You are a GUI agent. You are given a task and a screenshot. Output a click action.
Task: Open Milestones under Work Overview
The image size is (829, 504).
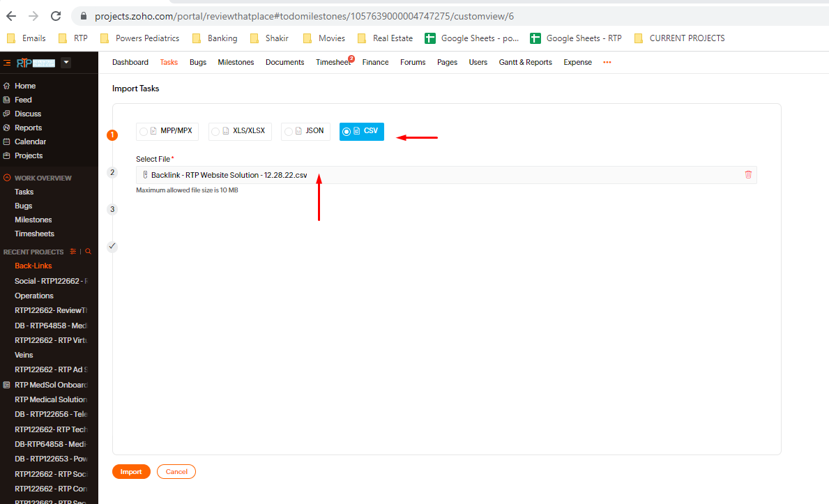click(x=33, y=220)
